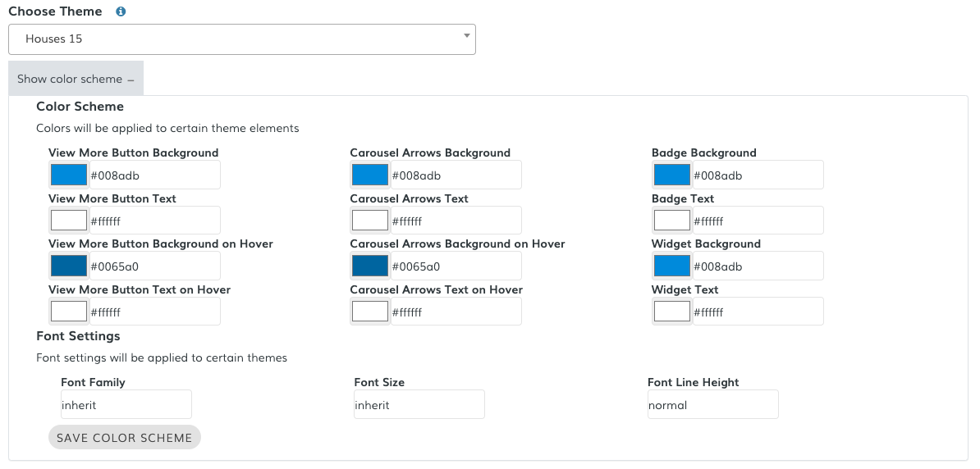
Task: Select View More Button Background on Hover swatch
Action: point(69,266)
